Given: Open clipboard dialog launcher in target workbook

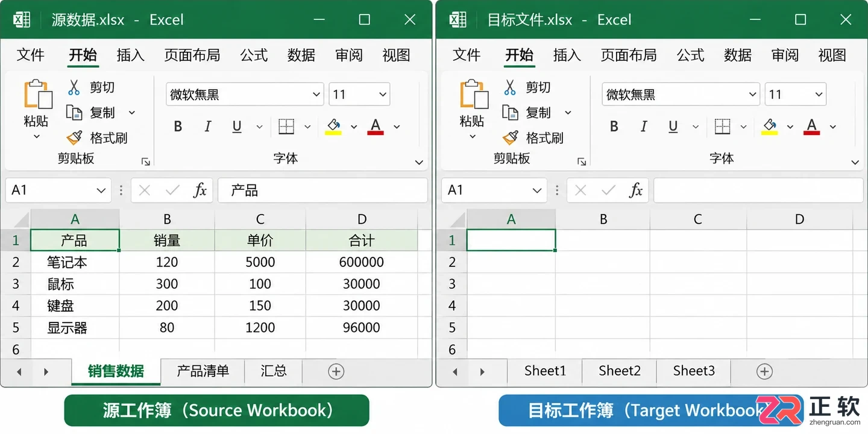Looking at the screenshot, I should point(582,162).
